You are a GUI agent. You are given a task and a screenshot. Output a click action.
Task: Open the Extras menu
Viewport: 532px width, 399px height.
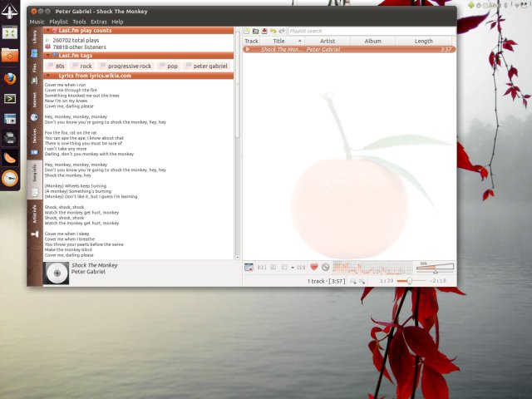(99, 22)
